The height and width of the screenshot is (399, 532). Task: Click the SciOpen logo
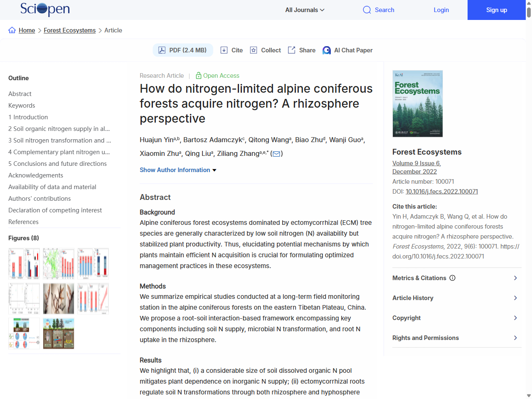pyautogui.click(x=44, y=10)
